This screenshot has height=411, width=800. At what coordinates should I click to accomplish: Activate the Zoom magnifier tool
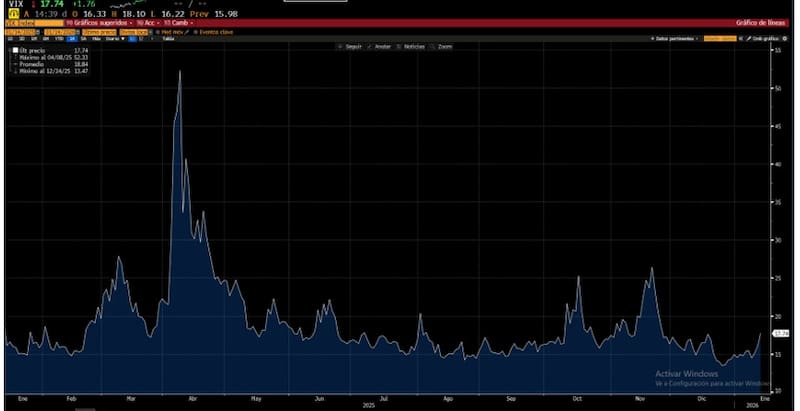[x=443, y=46]
